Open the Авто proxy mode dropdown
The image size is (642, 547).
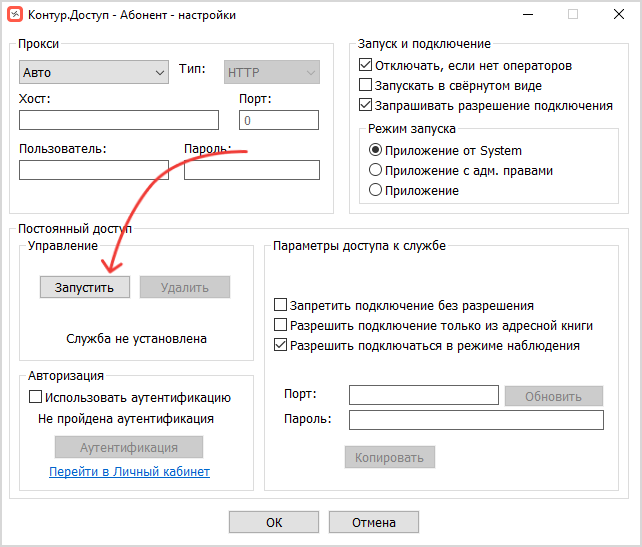click(x=94, y=72)
